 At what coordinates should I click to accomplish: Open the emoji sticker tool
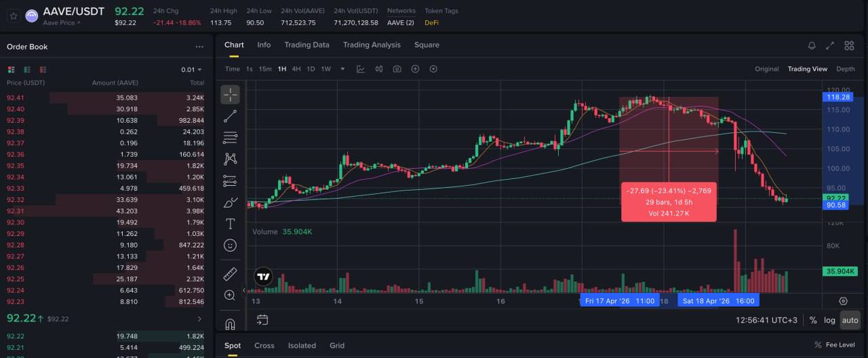click(x=230, y=245)
